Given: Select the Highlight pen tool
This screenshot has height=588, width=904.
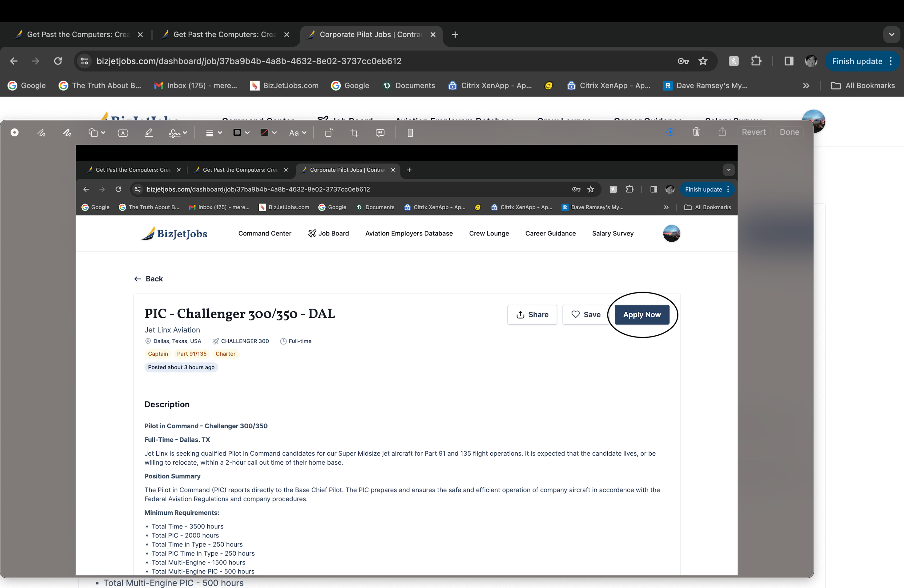Looking at the screenshot, I should pos(149,133).
